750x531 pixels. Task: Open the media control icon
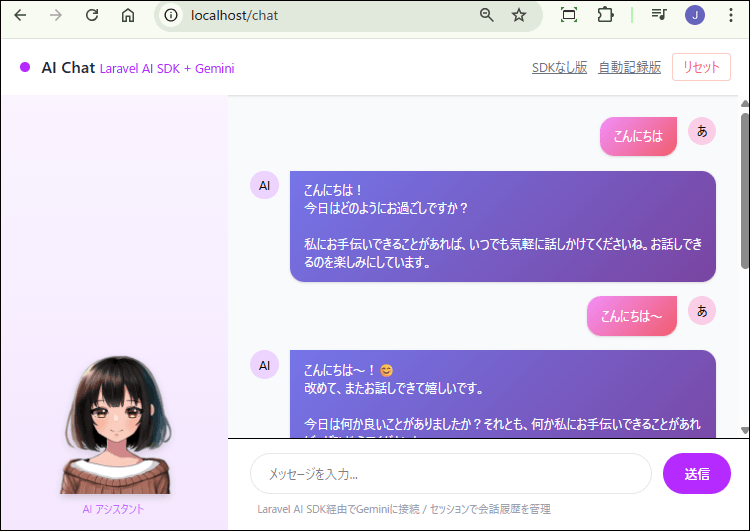tap(659, 15)
